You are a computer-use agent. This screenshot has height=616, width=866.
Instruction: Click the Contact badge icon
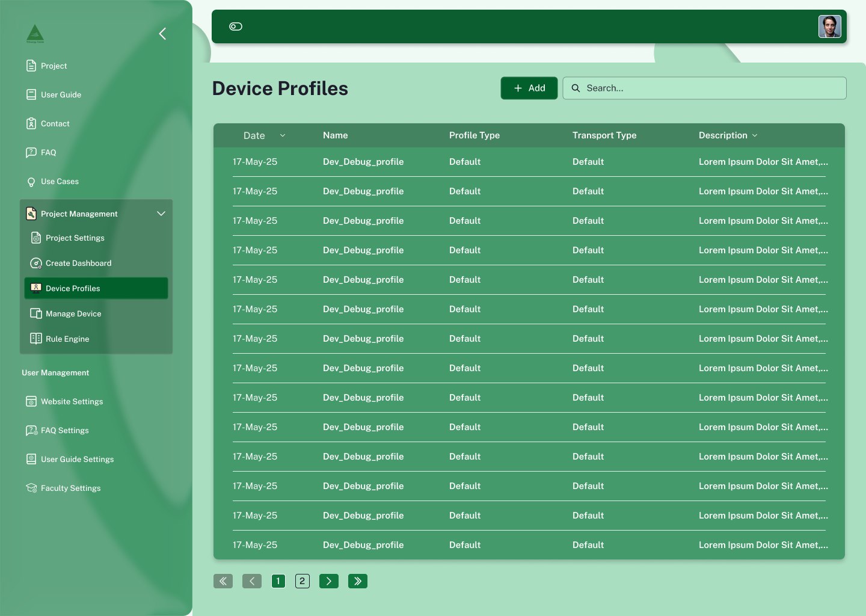pyautogui.click(x=31, y=123)
